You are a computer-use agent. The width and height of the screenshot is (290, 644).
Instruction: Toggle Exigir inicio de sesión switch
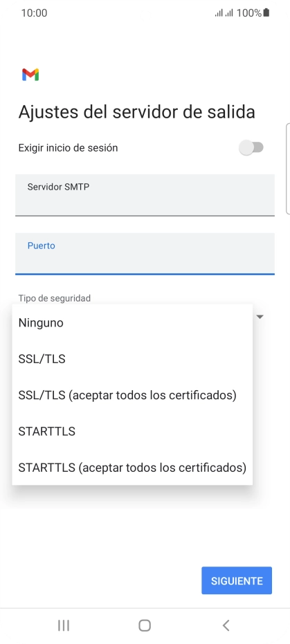[x=251, y=148]
